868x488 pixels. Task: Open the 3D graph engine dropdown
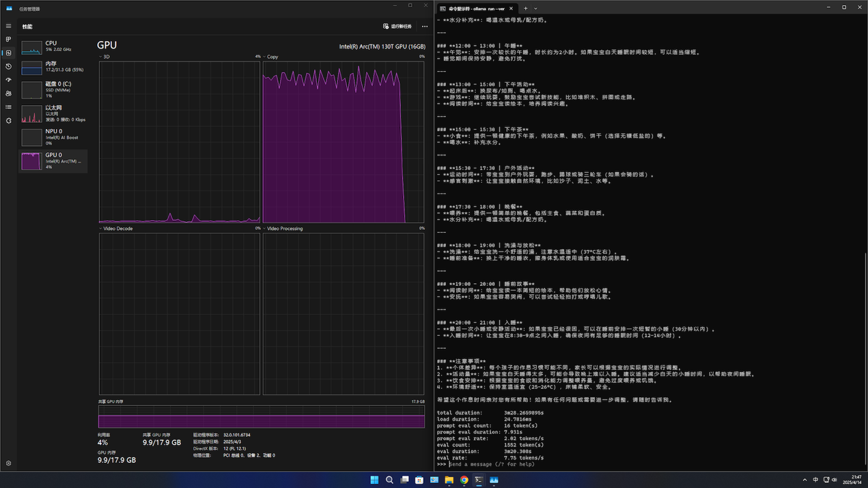pyautogui.click(x=104, y=57)
